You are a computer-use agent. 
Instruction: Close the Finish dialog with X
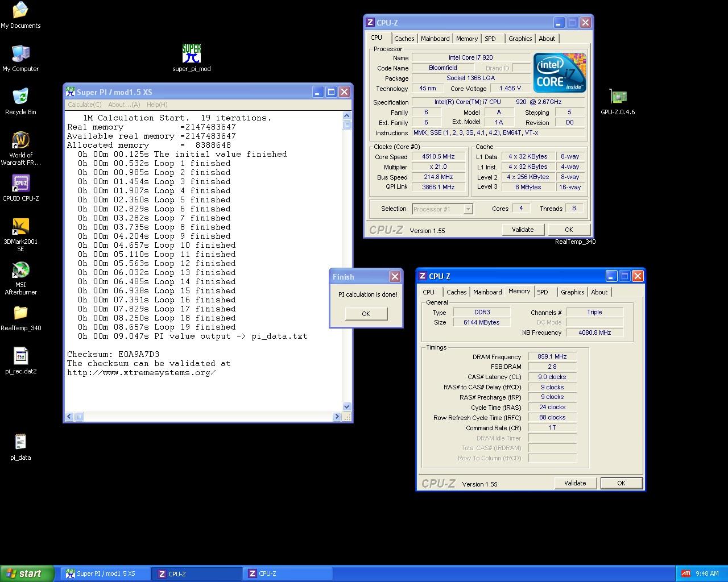pyautogui.click(x=394, y=276)
